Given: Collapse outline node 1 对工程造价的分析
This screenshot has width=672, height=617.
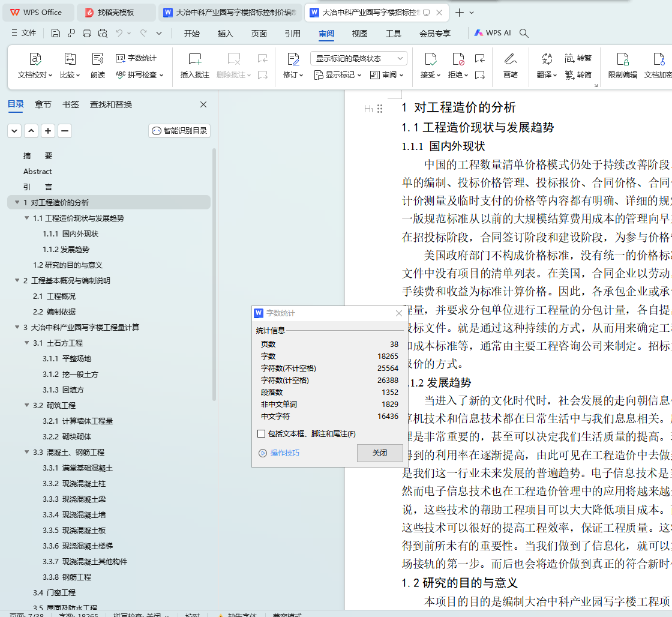Looking at the screenshot, I should pos(17,202).
